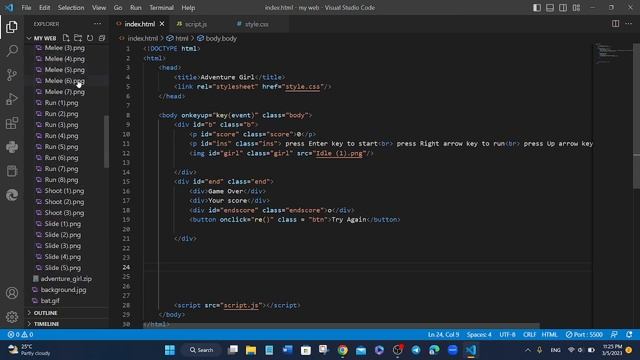Open the Extensions view

pyautogui.click(x=12, y=123)
